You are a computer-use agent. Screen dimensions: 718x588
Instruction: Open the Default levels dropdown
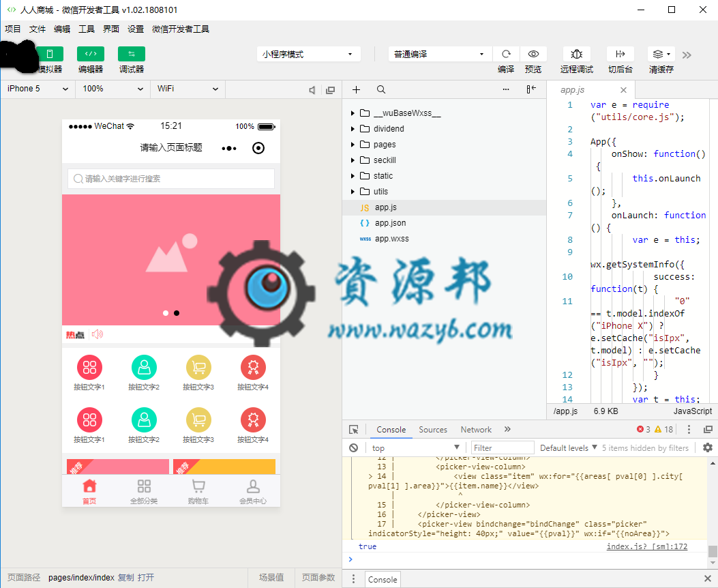click(568, 448)
